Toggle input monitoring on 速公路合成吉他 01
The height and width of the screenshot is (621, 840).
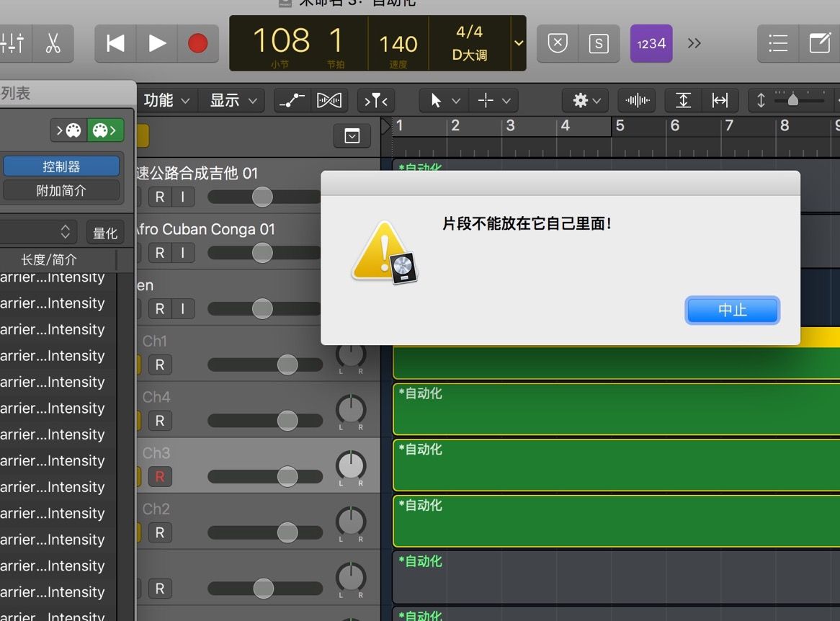click(183, 197)
